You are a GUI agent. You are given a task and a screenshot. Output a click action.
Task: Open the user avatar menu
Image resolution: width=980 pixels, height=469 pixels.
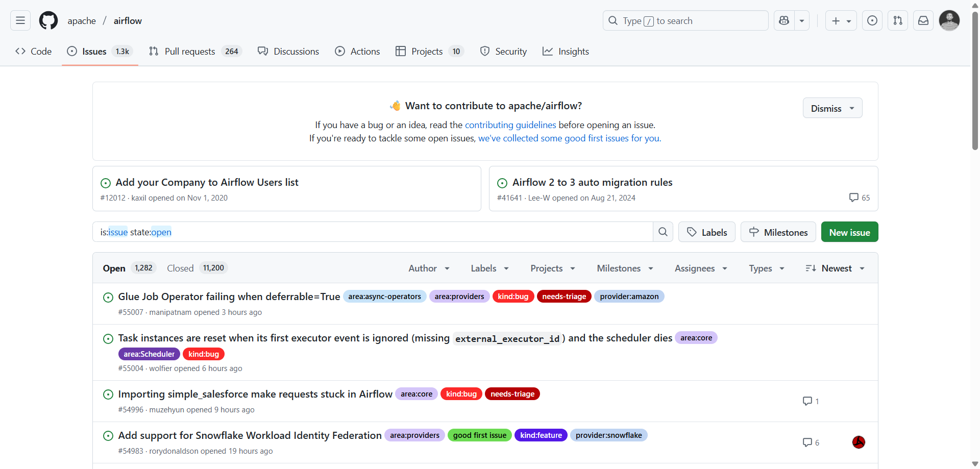[x=949, y=20]
